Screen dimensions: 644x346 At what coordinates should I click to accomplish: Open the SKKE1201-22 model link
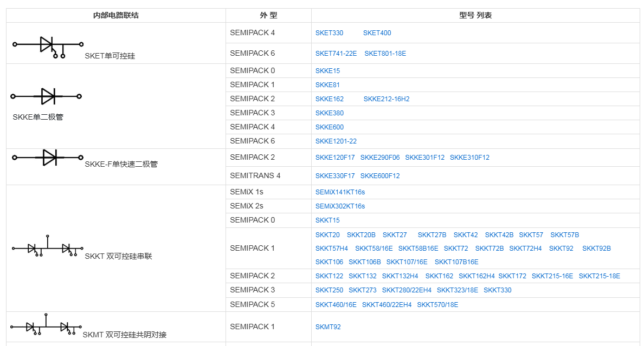[336, 141]
